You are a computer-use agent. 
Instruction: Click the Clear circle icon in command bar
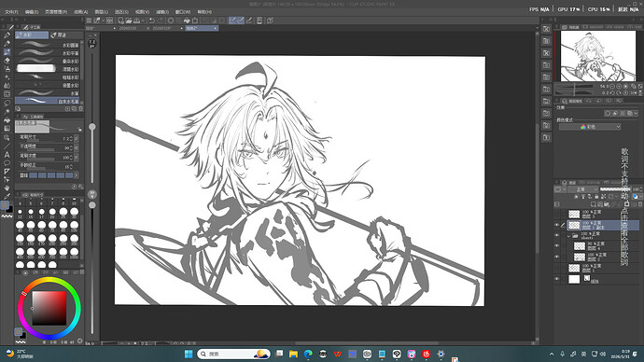coord(171,21)
